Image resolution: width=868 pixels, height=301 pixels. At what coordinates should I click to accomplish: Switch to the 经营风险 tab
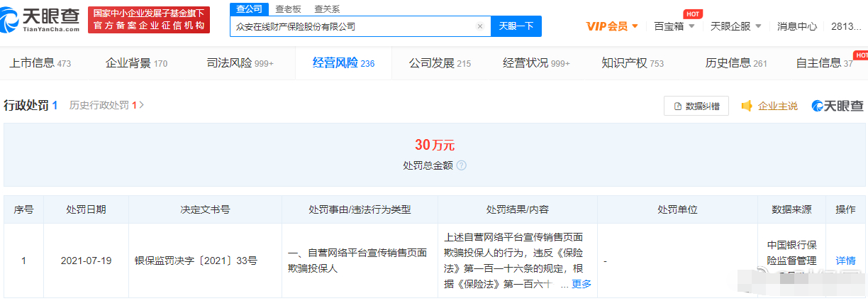pyautogui.click(x=343, y=63)
